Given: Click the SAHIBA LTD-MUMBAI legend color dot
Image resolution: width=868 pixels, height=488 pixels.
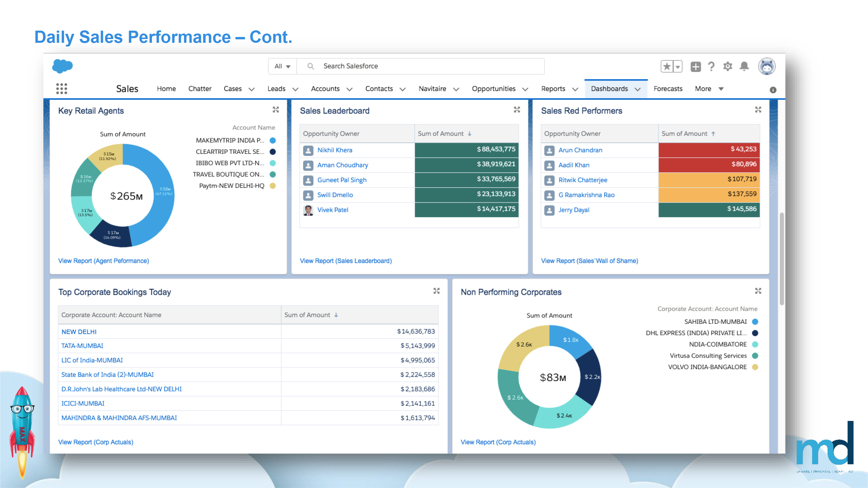Looking at the screenshot, I should pos(755,322).
